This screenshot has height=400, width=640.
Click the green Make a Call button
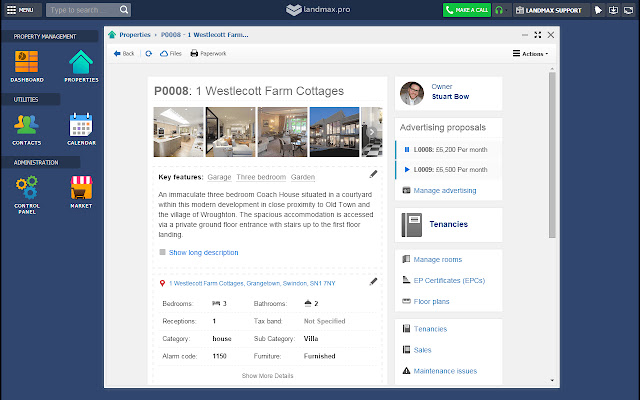tap(467, 10)
